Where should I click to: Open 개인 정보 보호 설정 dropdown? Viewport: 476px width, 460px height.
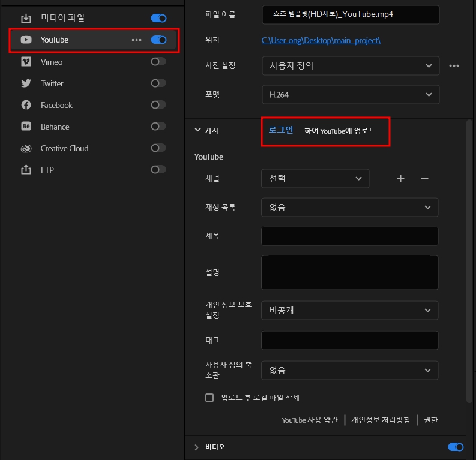click(x=349, y=310)
